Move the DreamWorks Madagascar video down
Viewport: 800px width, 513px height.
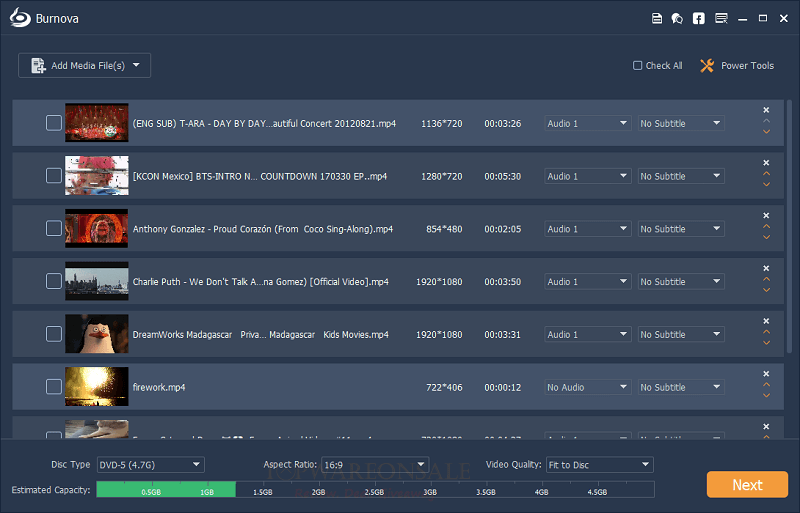(766, 343)
